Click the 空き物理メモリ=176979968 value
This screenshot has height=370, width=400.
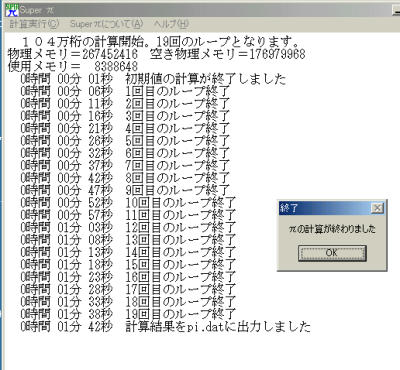[x=227, y=54]
